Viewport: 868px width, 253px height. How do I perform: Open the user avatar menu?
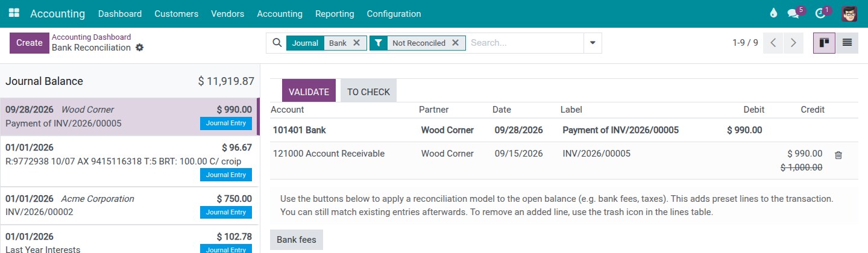coord(849,13)
